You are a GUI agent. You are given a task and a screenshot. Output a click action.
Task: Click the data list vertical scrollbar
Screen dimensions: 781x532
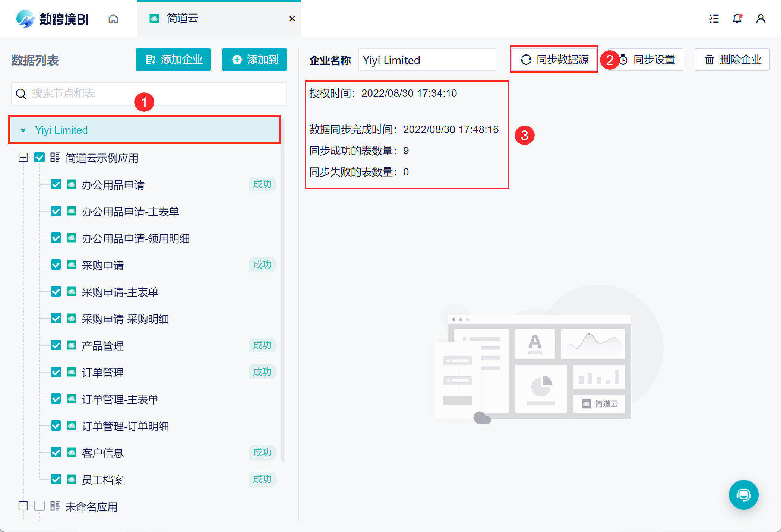(283, 291)
